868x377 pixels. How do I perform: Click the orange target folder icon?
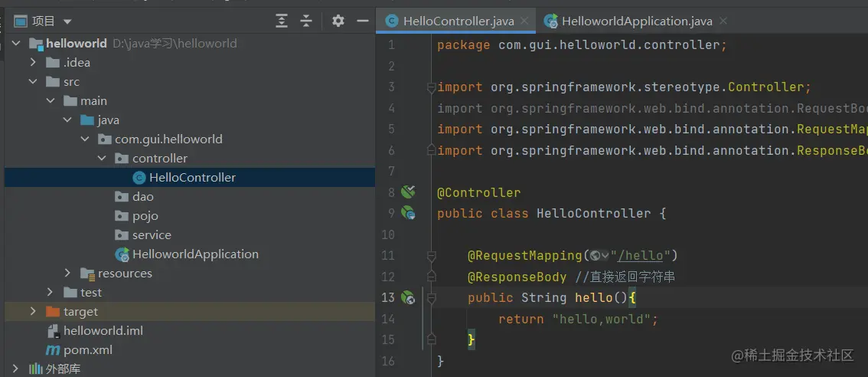click(53, 312)
